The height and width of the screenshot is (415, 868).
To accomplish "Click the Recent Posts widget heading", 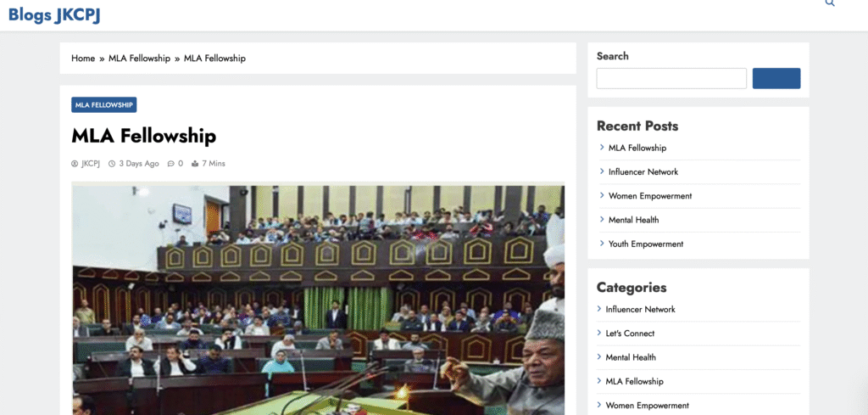I will (x=637, y=126).
